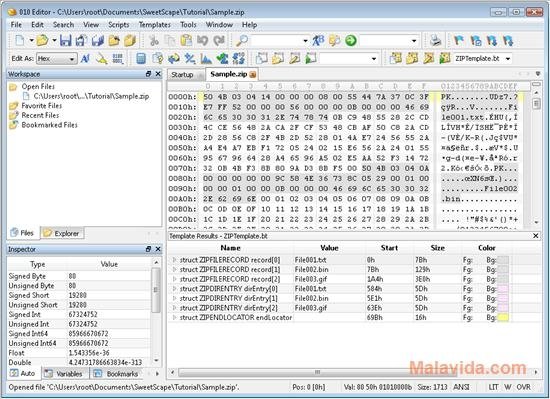Image resolution: width=550 pixels, height=399 pixels.
Task: Open the Find text box dropdown arrow
Action: pos(306,41)
